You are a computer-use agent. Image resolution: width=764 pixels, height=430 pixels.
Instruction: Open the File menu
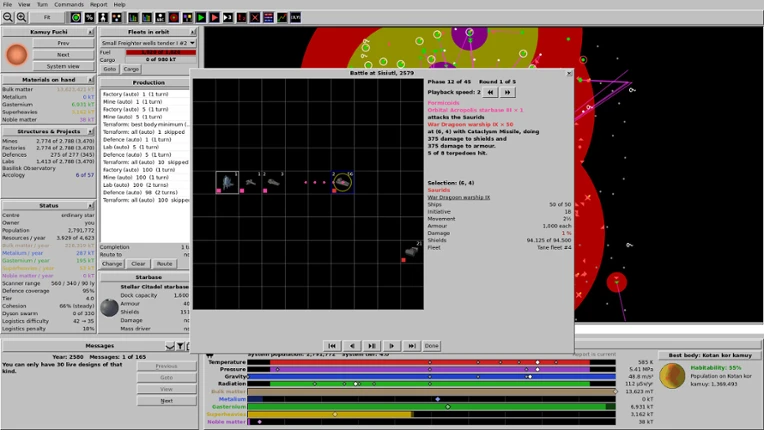point(7,4)
